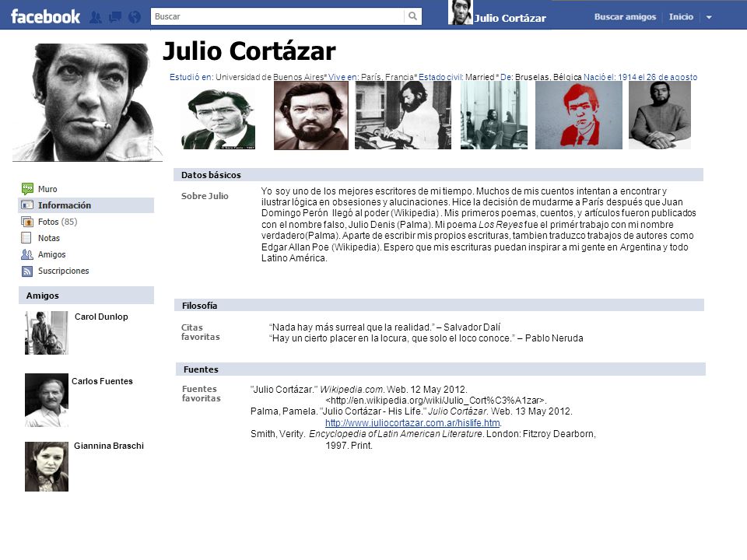Click the Amigos people icon
This screenshot has width=747, height=560.
pyautogui.click(x=27, y=254)
